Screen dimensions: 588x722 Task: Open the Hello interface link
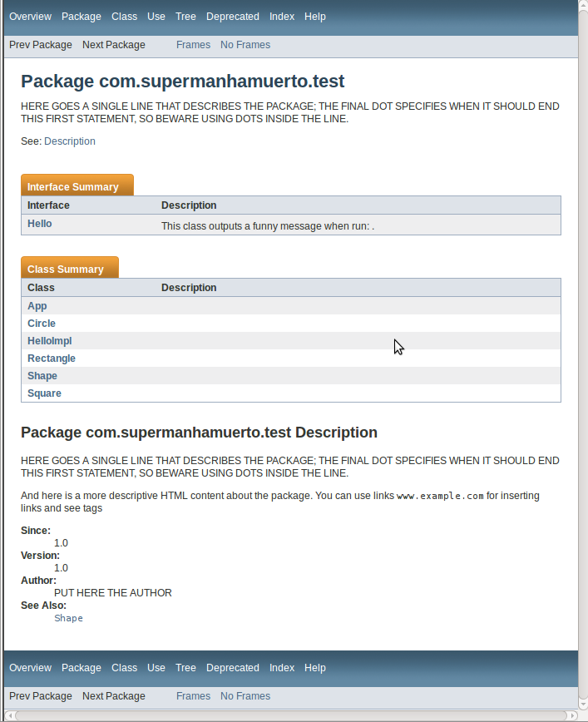pyautogui.click(x=40, y=224)
